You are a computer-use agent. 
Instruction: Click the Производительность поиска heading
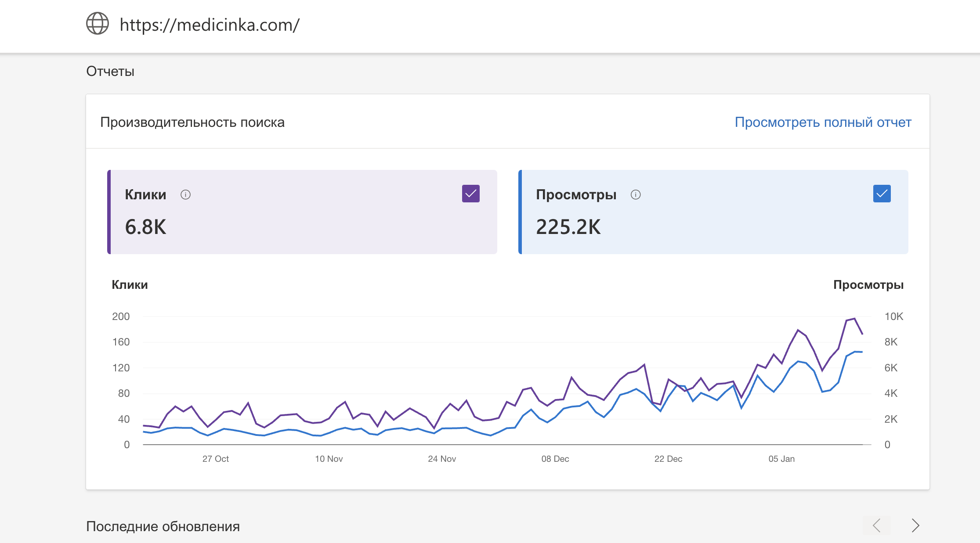pyautogui.click(x=192, y=122)
